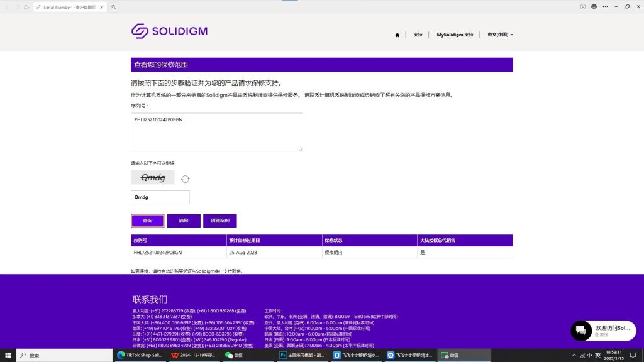
Task: Click the home icon in navigation bar
Action: point(397,35)
